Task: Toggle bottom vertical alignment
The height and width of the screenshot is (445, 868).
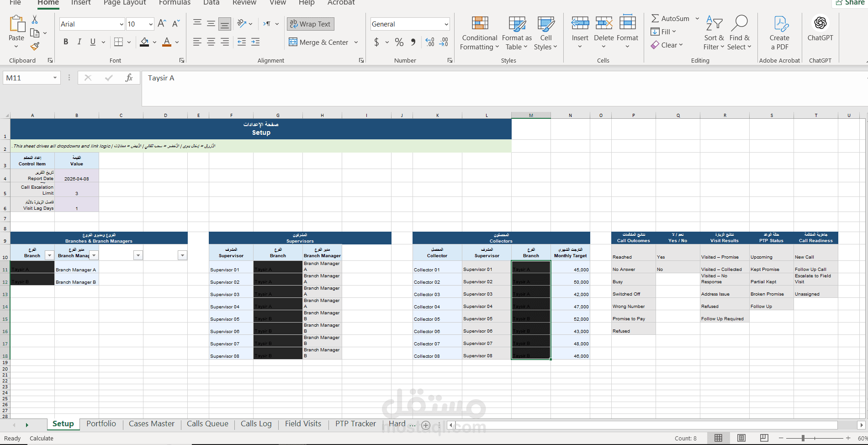Action: pyautogui.click(x=224, y=24)
